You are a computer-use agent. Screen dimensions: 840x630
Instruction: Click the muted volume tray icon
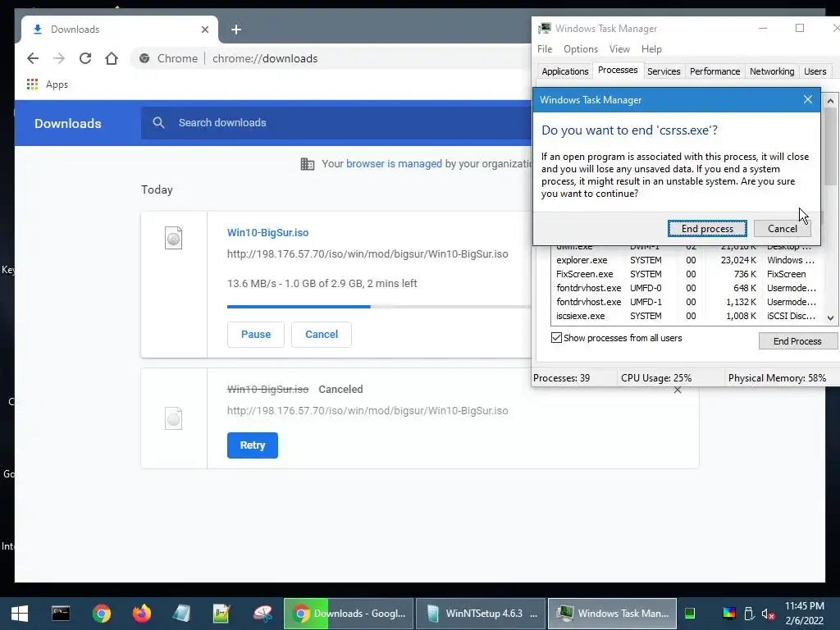click(x=768, y=614)
